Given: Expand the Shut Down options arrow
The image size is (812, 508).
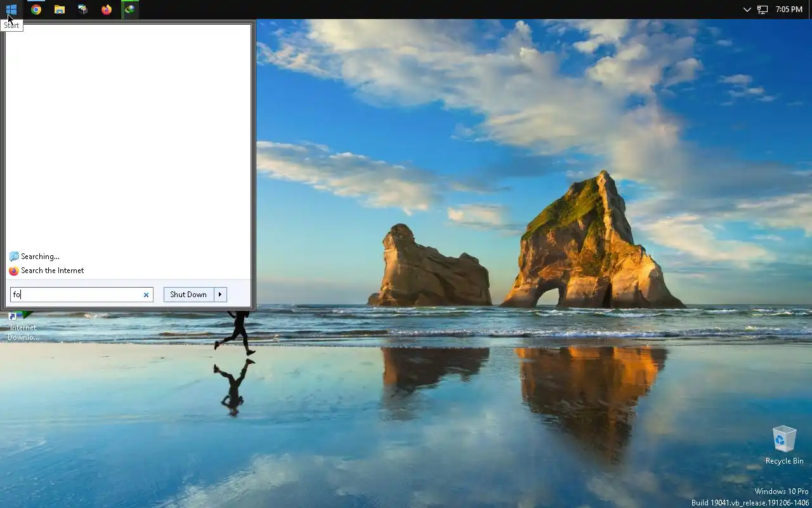Looking at the screenshot, I should [x=220, y=295].
